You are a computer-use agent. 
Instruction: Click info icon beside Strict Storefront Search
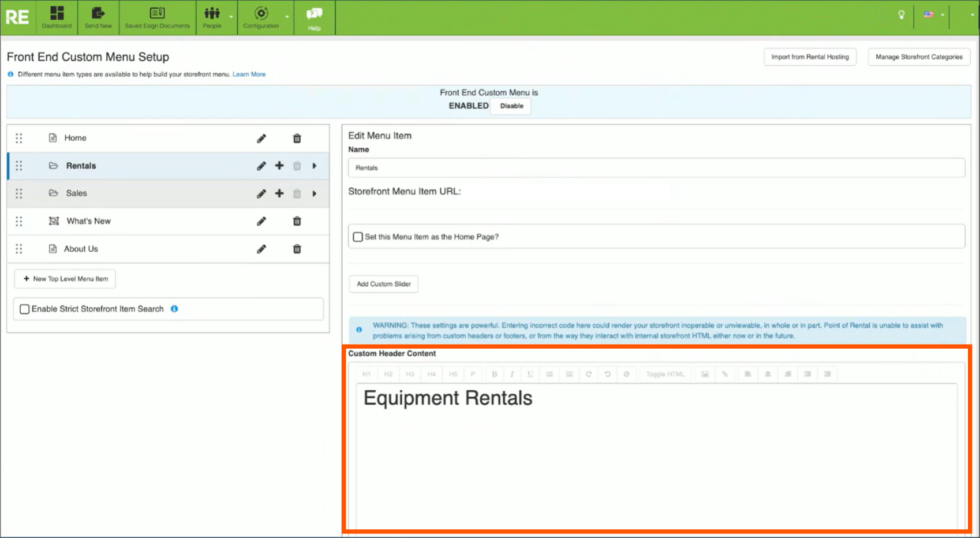click(174, 309)
